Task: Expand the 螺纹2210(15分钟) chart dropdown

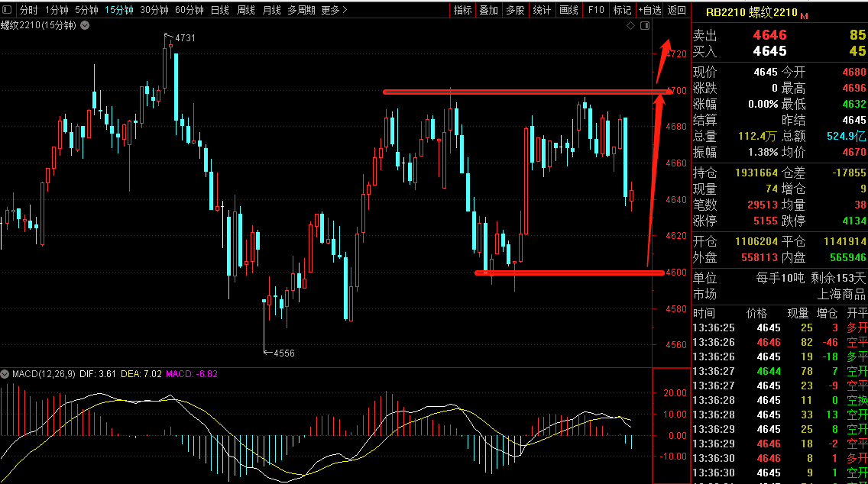Action: click(x=86, y=25)
